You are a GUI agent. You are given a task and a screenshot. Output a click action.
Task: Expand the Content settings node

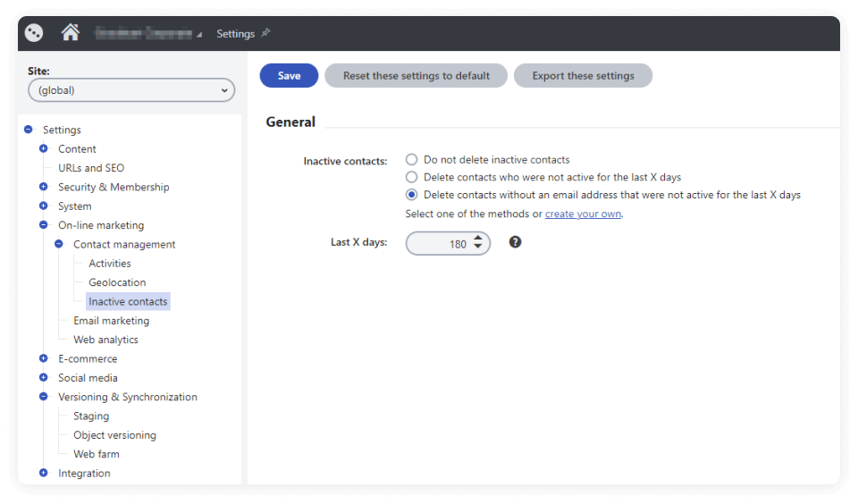[x=44, y=149]
